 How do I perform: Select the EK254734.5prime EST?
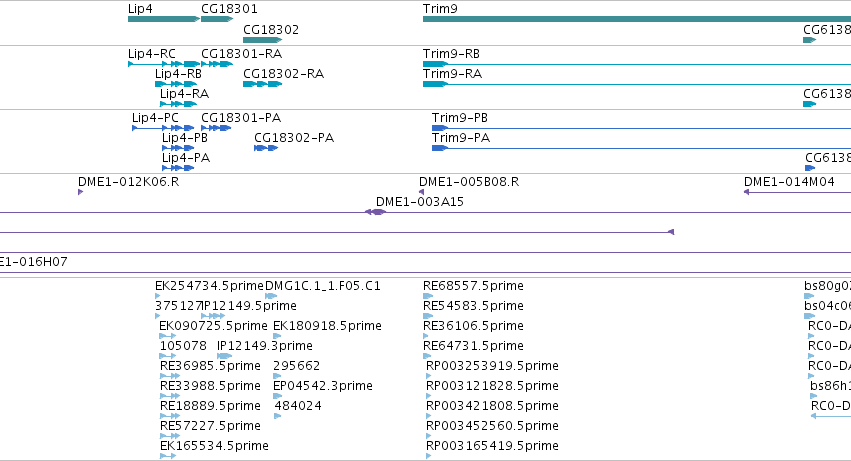157,296
